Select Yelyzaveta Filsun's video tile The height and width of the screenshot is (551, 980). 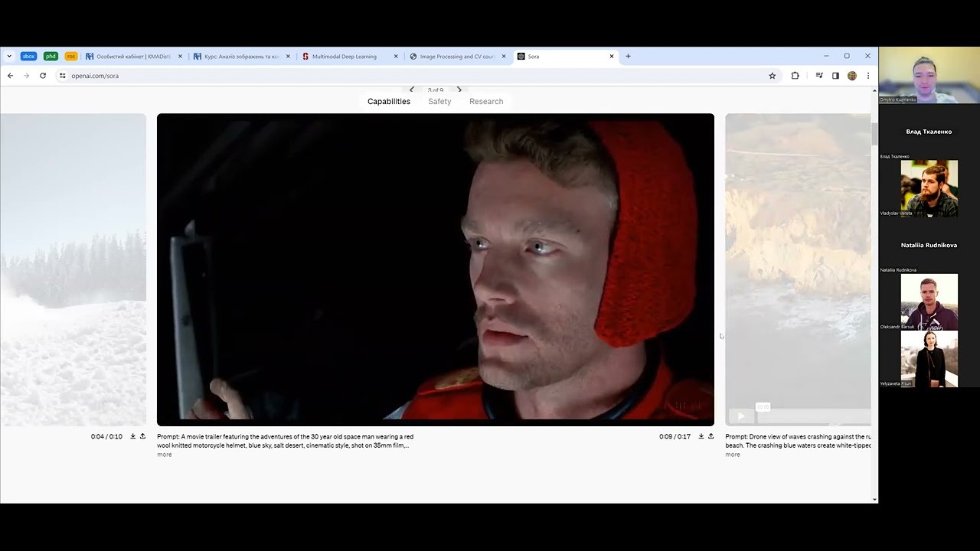click(x=929, y=358)
